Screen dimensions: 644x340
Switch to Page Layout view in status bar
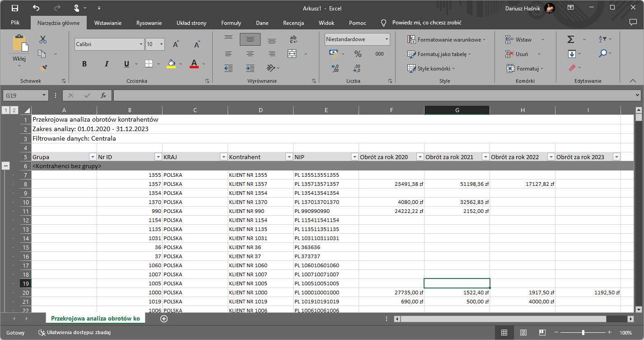click(523, 333)
